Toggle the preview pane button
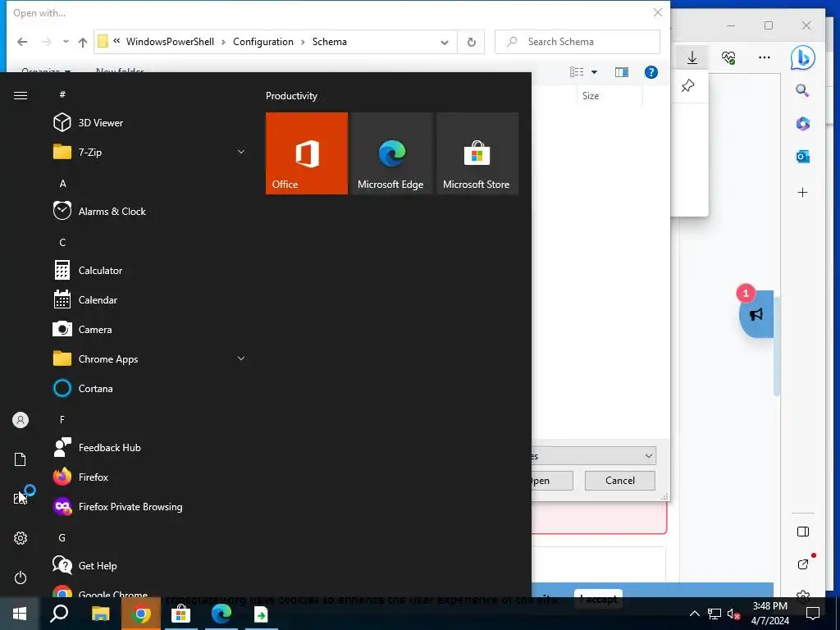This screenshot has height=630, width=840. click(622, 72)
